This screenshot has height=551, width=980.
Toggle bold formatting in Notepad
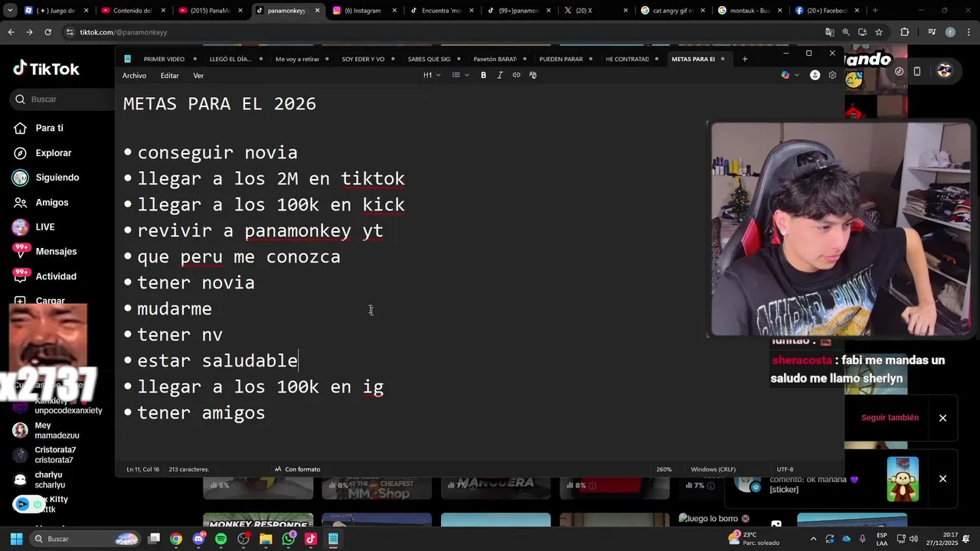[483, 75]
